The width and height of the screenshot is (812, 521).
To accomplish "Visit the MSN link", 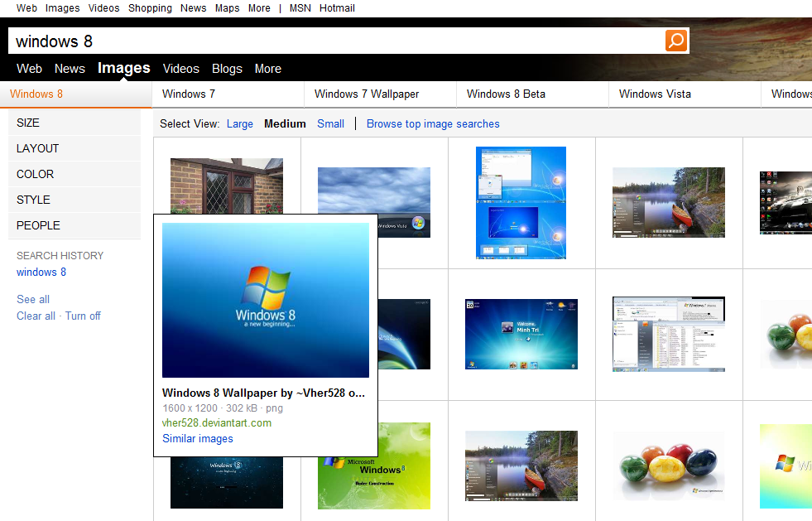I will (x=300, y=7).
